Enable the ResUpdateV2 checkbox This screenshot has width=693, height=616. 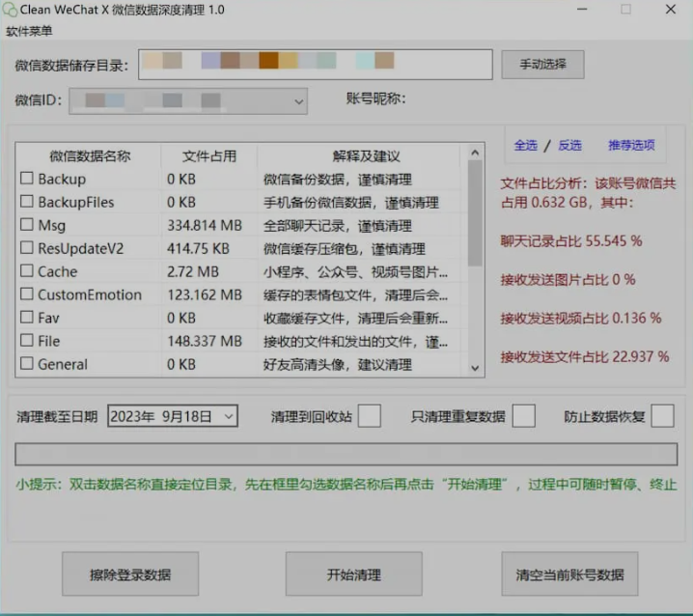27,247
